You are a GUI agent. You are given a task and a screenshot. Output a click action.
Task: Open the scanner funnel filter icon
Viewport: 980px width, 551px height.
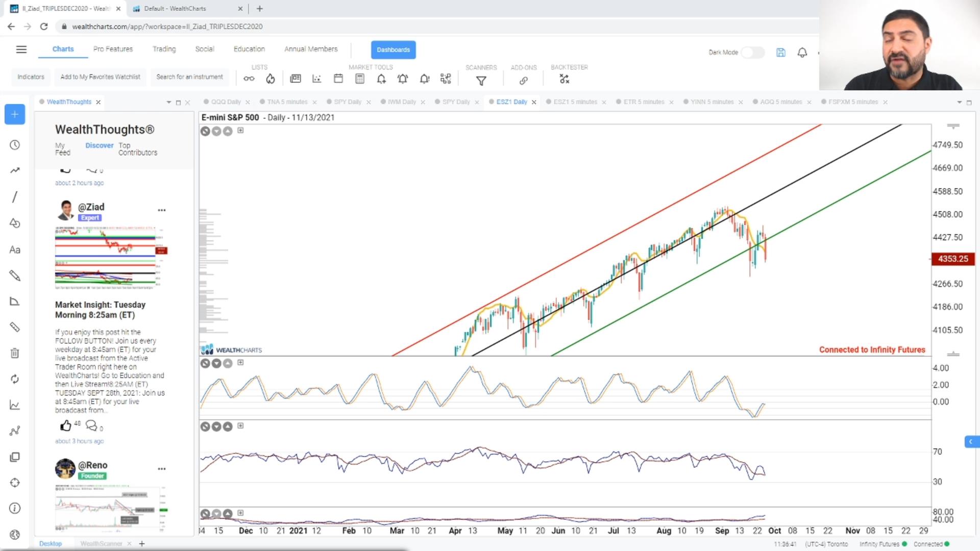pyautogui.click(x=481, y=81)
